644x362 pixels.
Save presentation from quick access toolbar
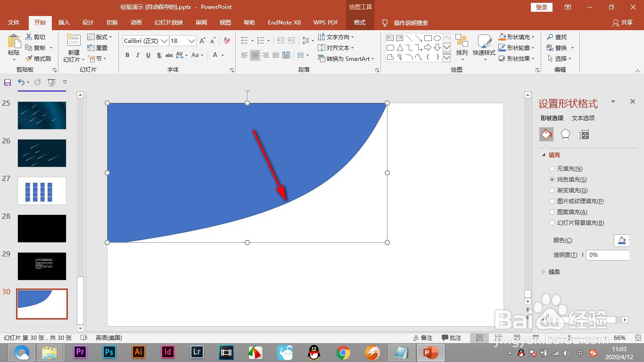(7, 82)
